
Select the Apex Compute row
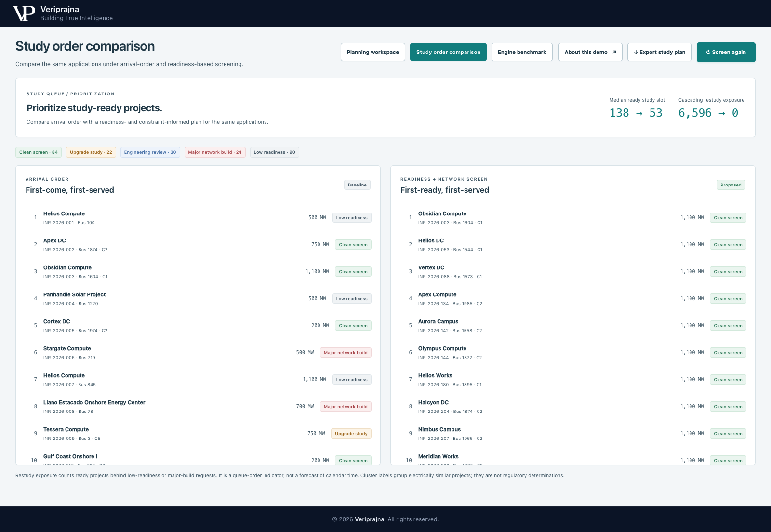pyautogui.click(x=573, y=299)
